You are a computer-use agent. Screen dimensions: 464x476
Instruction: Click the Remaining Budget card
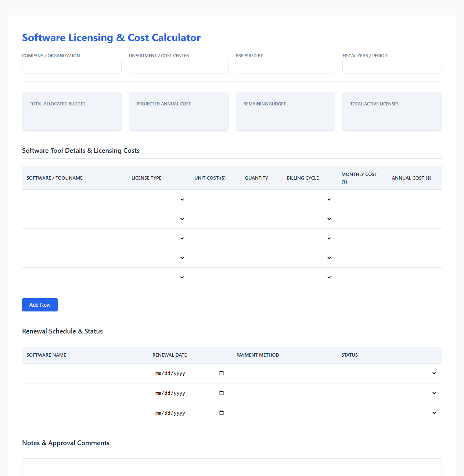pyautogui.click(x=285, y=112)
